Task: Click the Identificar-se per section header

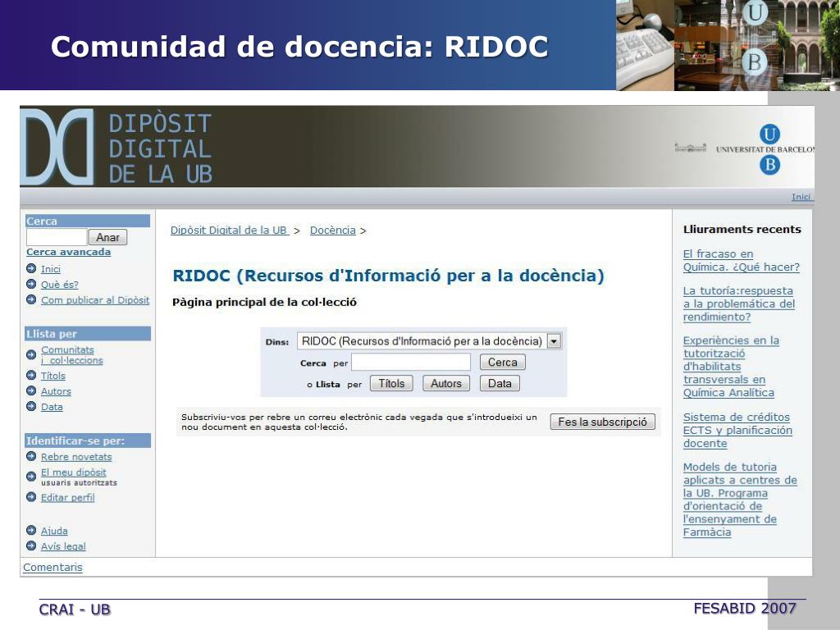Action: point(88,441)
